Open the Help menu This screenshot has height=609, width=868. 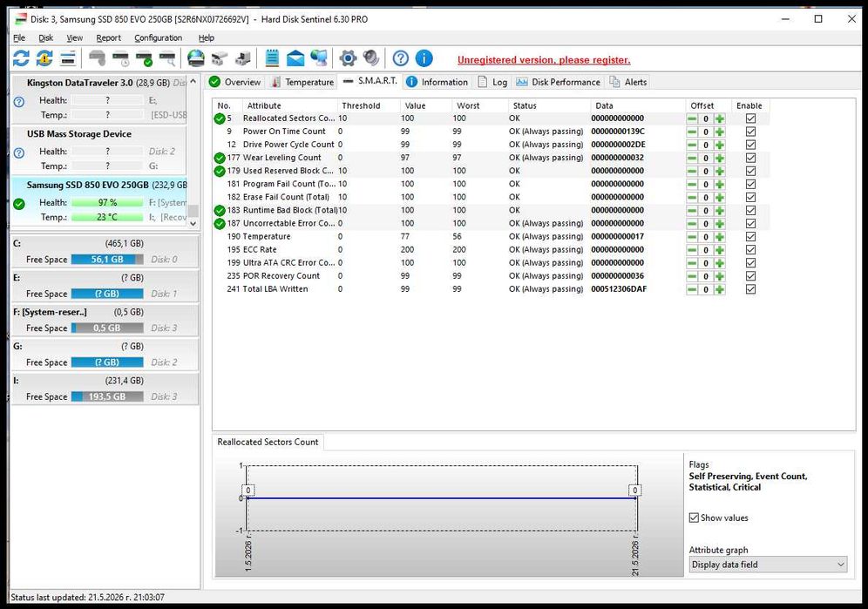(207, 37)
